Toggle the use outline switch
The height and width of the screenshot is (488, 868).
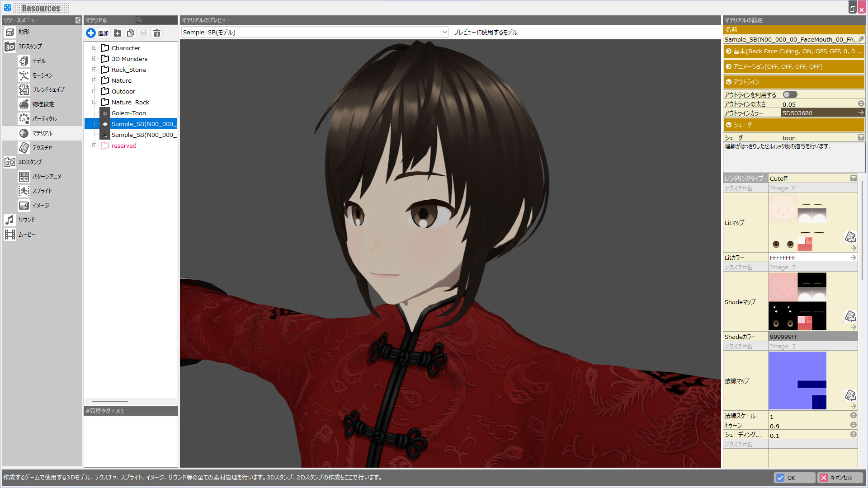tap(790, 94)
